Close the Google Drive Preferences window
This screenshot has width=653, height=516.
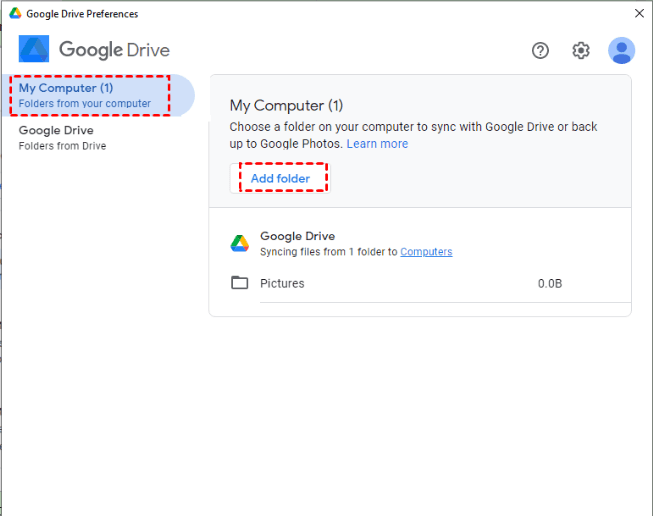pos(639,14)
